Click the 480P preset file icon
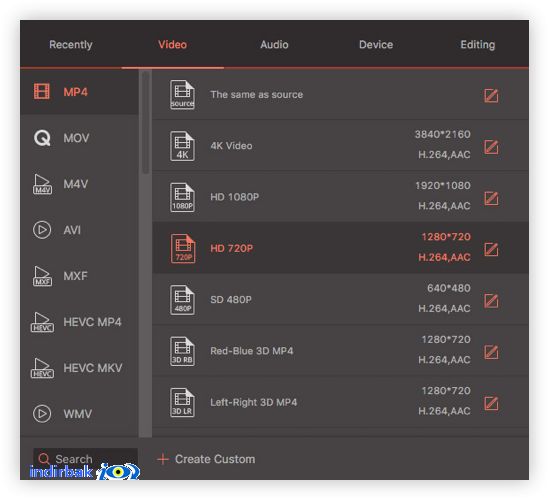The width and height of the screenshot is (549, 500). 182,300
